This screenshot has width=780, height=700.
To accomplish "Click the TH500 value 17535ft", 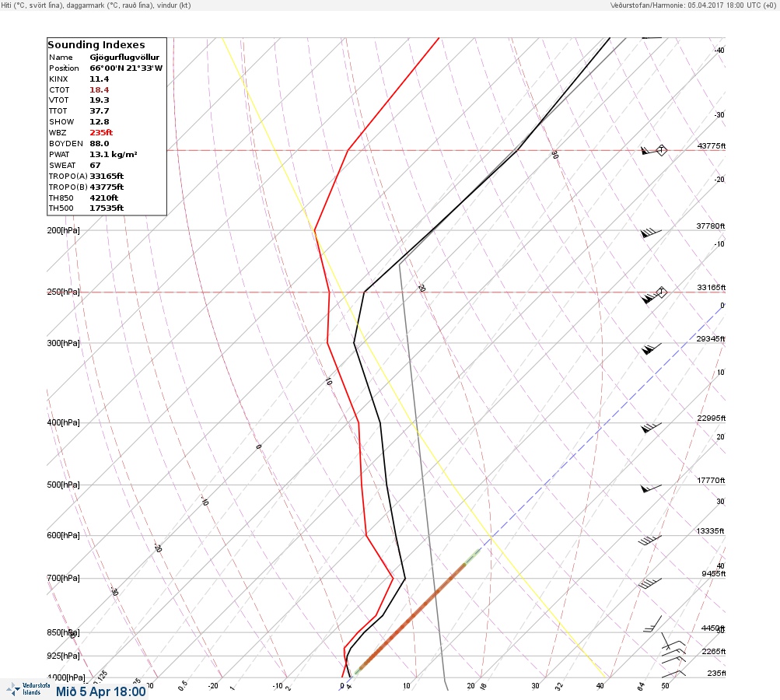I will click(x=107, y=208).
